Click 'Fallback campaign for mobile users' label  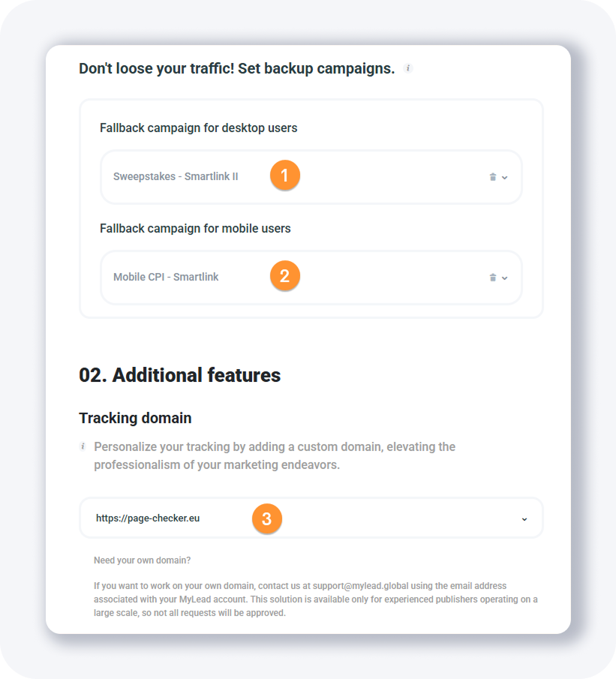(195, 228)
